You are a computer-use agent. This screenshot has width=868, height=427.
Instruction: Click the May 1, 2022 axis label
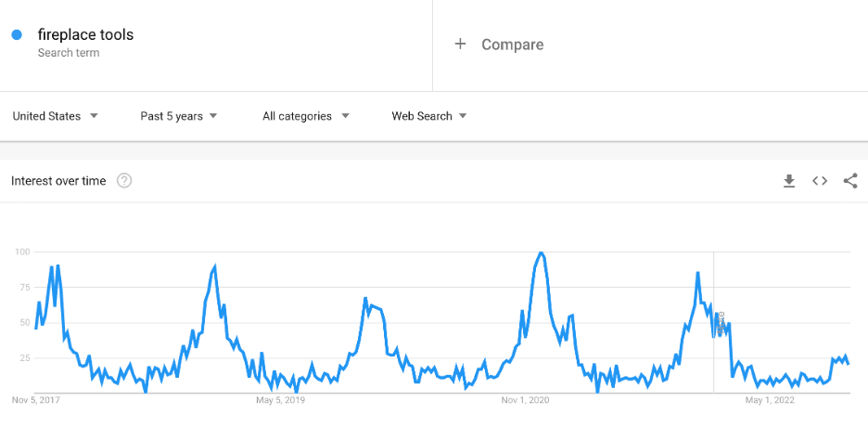[770, 400]
